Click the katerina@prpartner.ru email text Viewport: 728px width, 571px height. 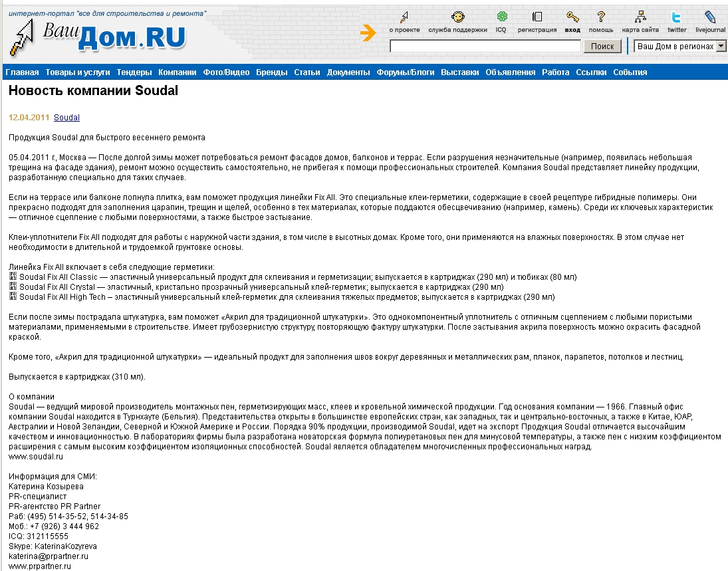tap(49, 556)
